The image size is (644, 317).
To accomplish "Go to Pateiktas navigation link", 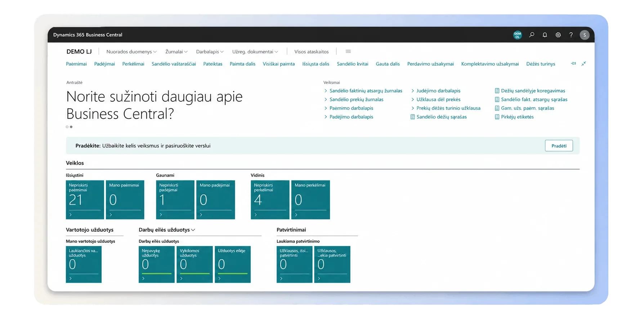I will [x=213, y=64].
